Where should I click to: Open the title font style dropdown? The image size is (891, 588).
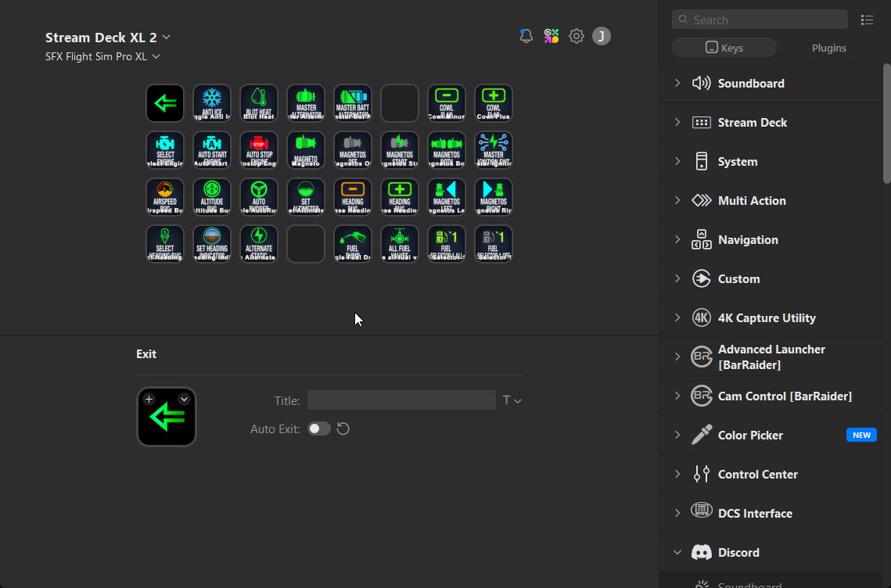coord(512,400)
